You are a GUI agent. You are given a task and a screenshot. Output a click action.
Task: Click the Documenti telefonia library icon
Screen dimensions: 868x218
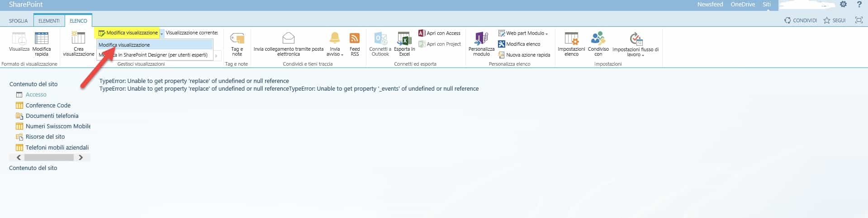pyautogui.click(x=19, y=116)
